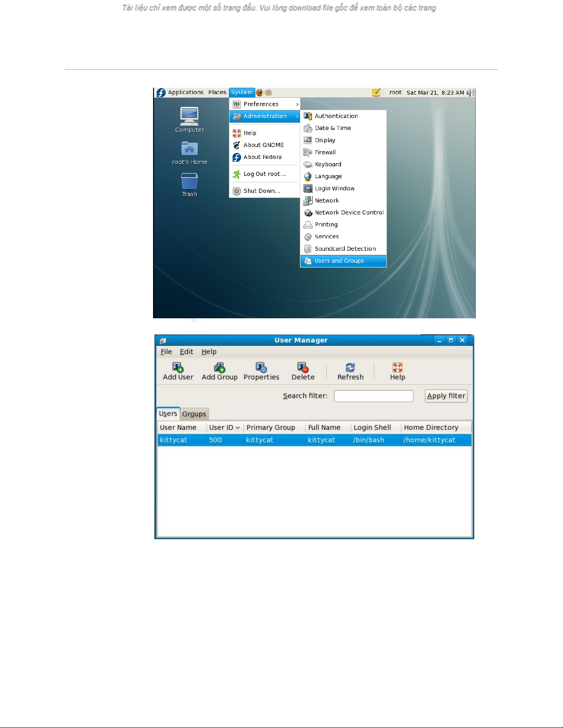
Task: Choose Shut Down from System menu
Action: [262, 191]
